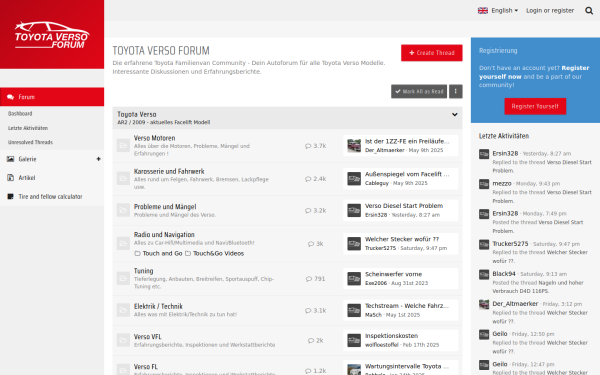Open Probleme und Mängel forum
600x375 pixels.
(x=165, y=207)
